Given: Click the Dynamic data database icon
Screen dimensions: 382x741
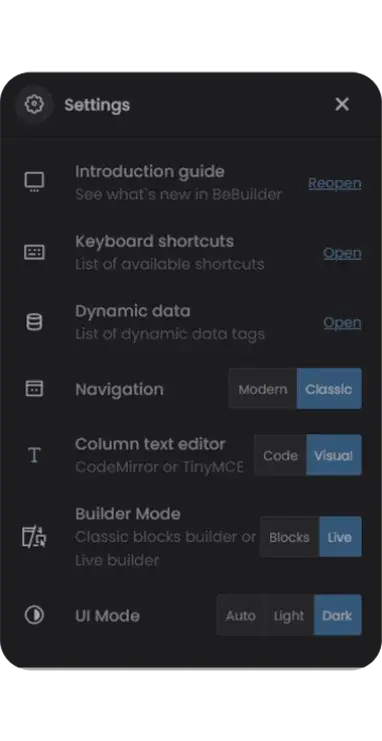Looking at the screenshot, I should point(34,322).
